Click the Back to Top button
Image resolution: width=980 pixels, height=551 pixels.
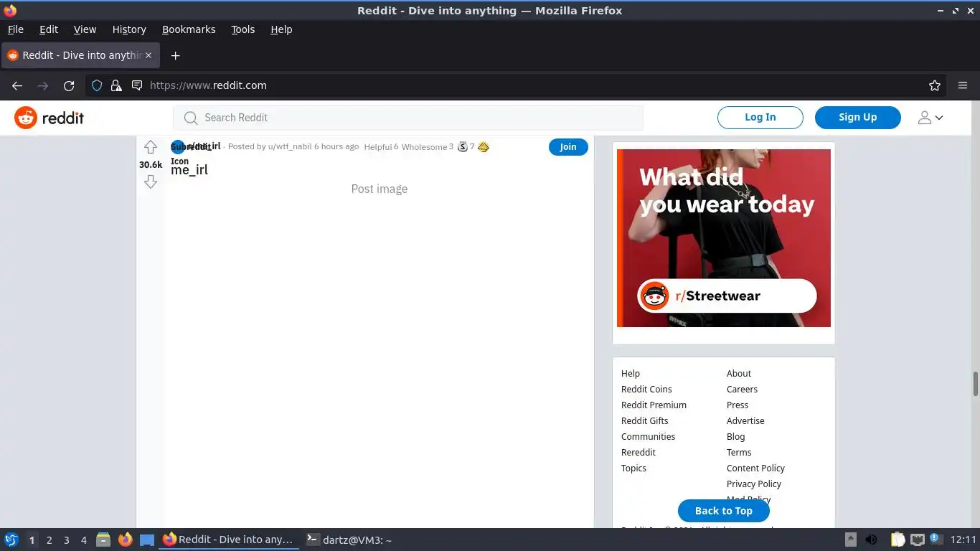click(724, 511)
